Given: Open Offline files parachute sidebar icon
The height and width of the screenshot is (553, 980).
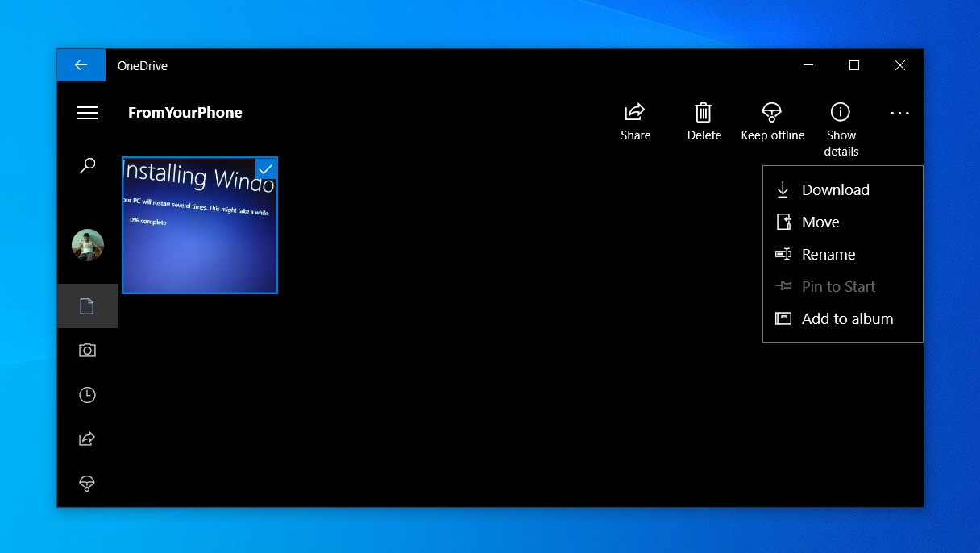Looking at the screenshot, I should coord(87,483).
